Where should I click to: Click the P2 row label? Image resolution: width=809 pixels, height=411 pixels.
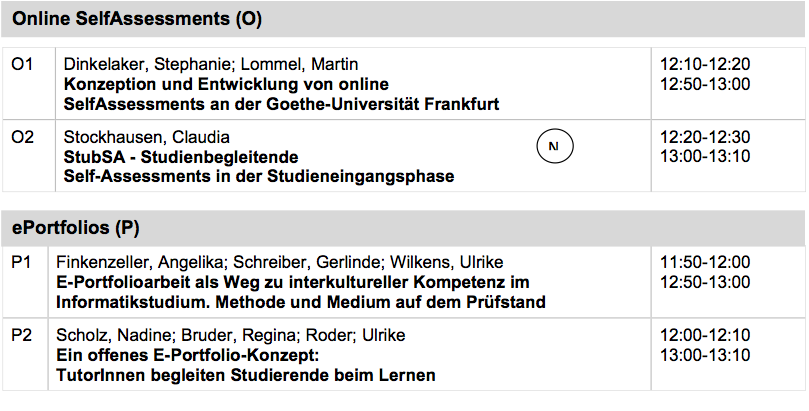(x=22, y=336)
